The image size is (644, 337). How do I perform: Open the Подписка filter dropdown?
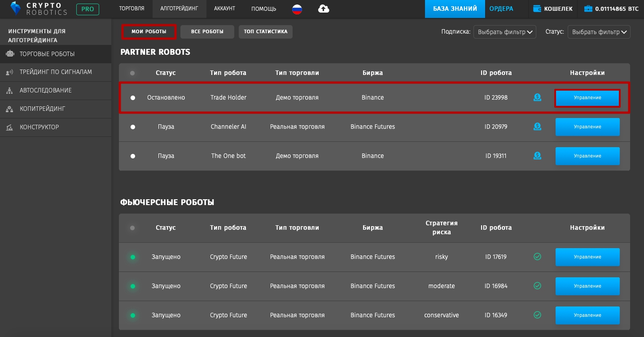click(505, 32)
